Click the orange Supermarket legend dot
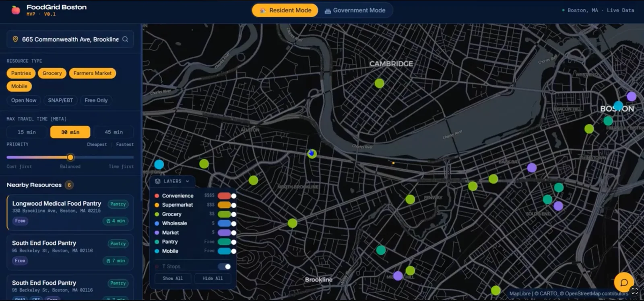Viewport: 644px width, 301px height. (x=157, y=205)
